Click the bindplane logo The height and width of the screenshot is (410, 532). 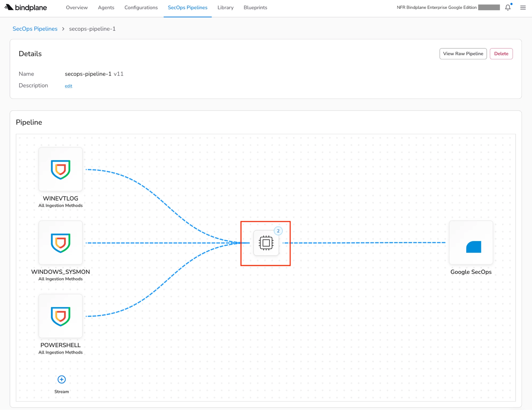point(26,7)
